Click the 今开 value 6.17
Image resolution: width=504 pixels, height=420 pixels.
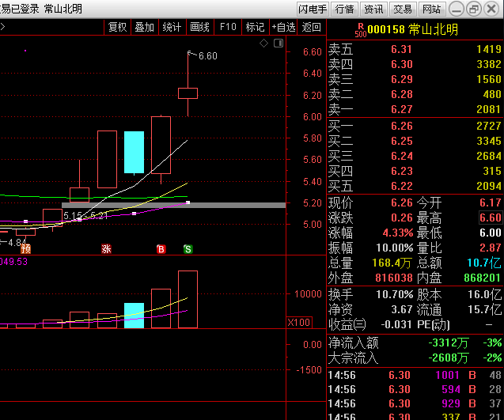[491, 202]
